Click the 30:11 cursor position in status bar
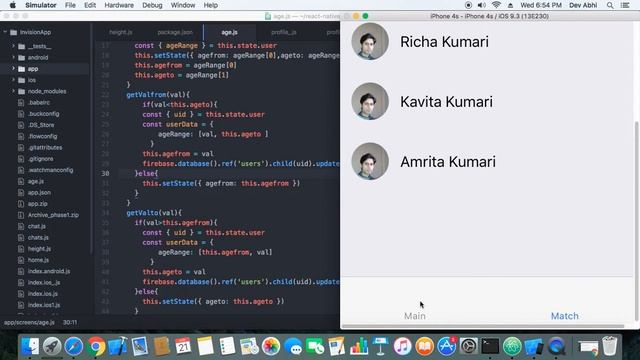Viewport: 640px width, 360px height. pos(70,322)
